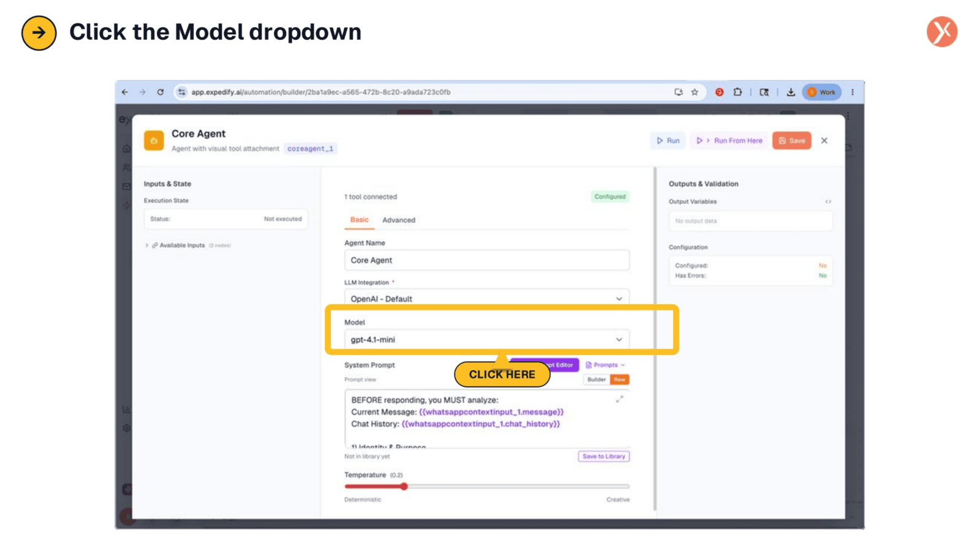
Task: Click the variable whatsappcontextinput_1.message
Action: 491,412
